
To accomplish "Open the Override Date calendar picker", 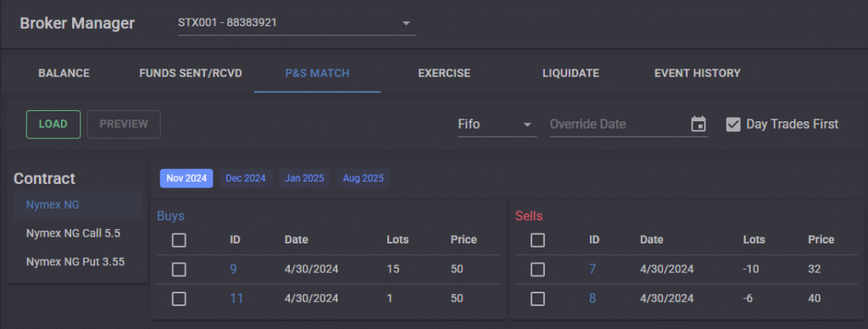I will 698,124.
